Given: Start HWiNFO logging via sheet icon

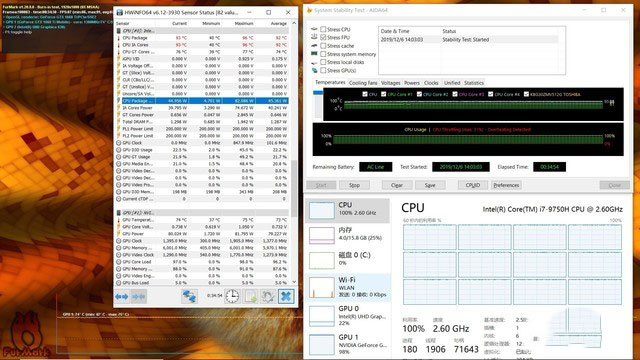Looking at the screenshot, I should tap(251, 296).
